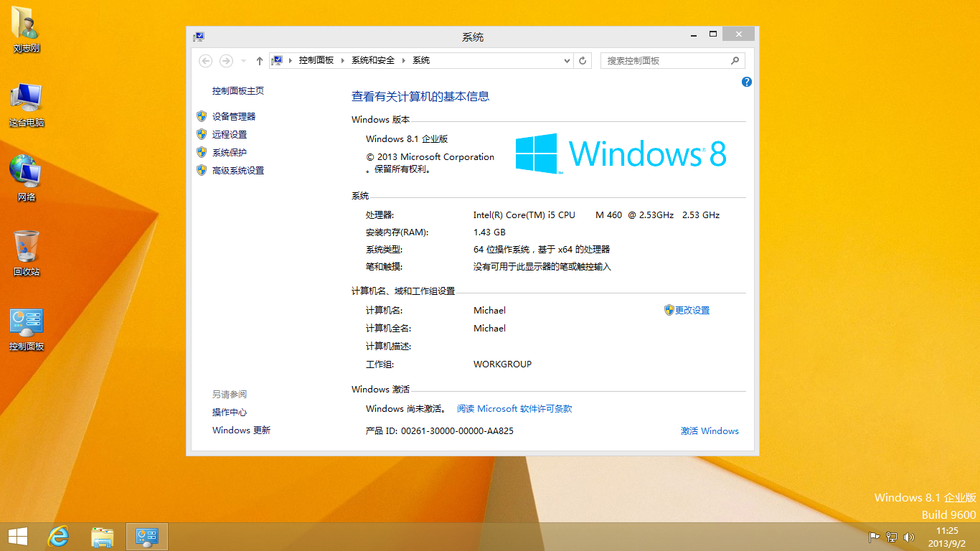Open the recent locations dropdown arrow
The height and width of the screenshot is (551, 980).
243,61
